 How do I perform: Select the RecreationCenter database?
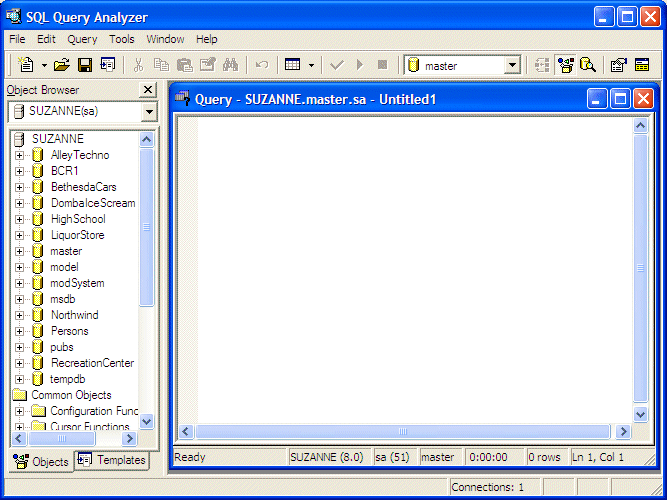point(92,363)
